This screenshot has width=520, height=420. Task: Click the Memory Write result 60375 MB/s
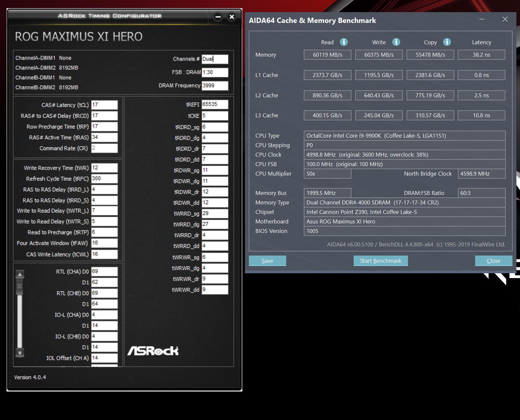[x=379, y=55]
